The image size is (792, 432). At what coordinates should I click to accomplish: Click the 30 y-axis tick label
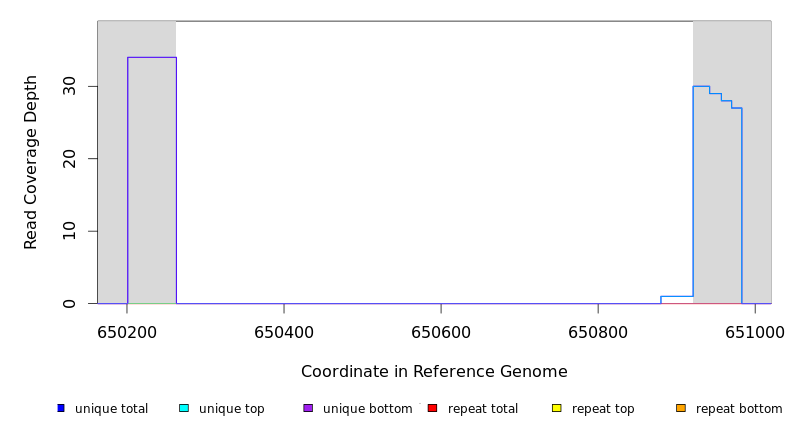point(69,87)
